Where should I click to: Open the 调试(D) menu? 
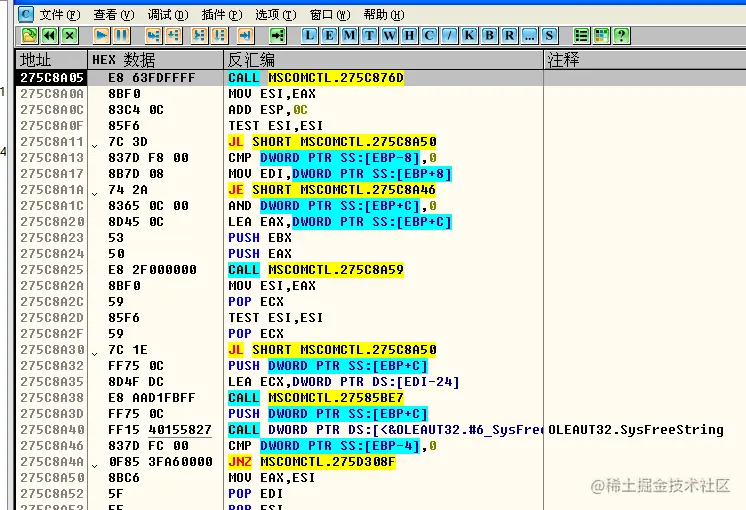pyautogui.click(x=168, y=15)
